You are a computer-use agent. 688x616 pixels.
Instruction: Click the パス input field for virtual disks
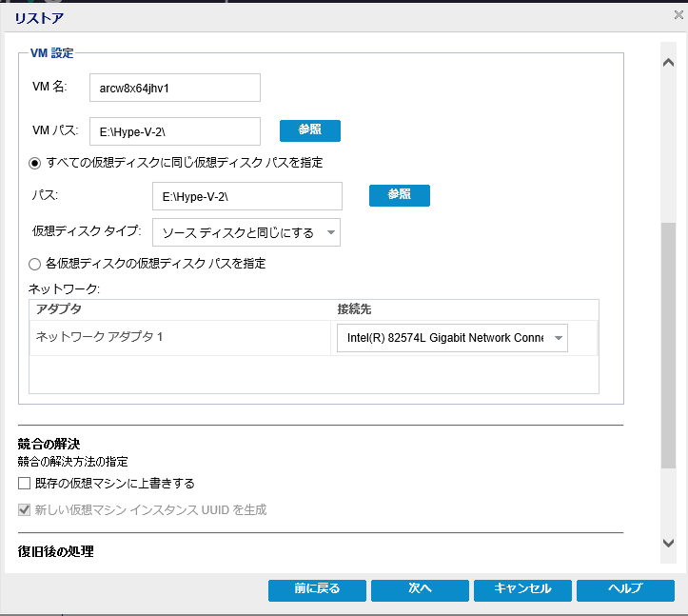(247, 196)
